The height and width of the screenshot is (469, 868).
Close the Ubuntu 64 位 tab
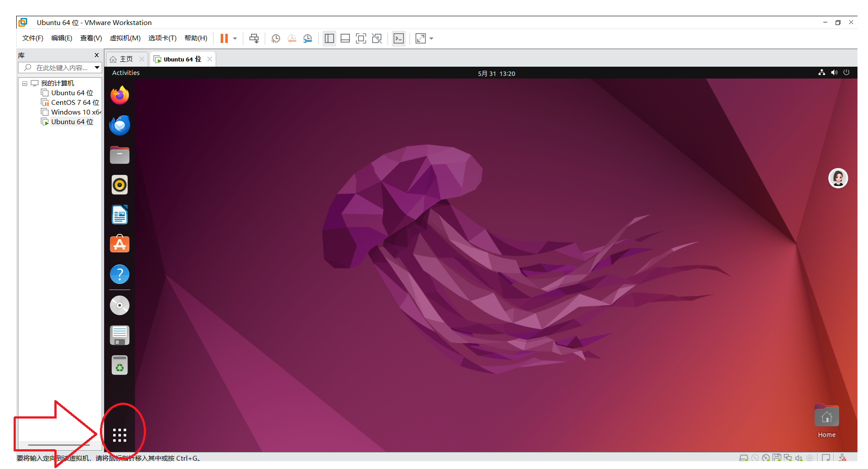[210, 59]
